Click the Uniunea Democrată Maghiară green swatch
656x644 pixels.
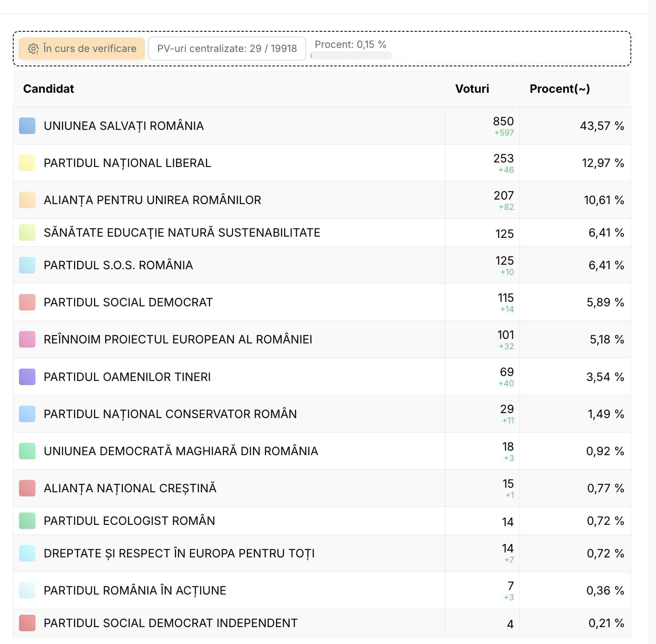[27, 451]
